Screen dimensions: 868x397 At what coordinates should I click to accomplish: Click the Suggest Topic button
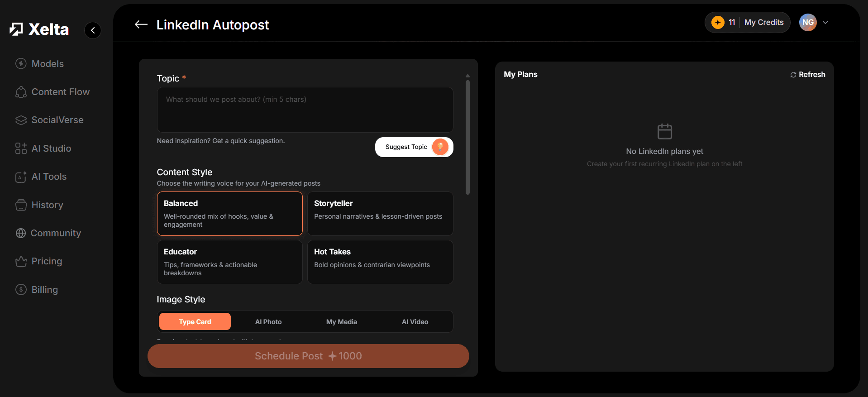click(414, 147)
